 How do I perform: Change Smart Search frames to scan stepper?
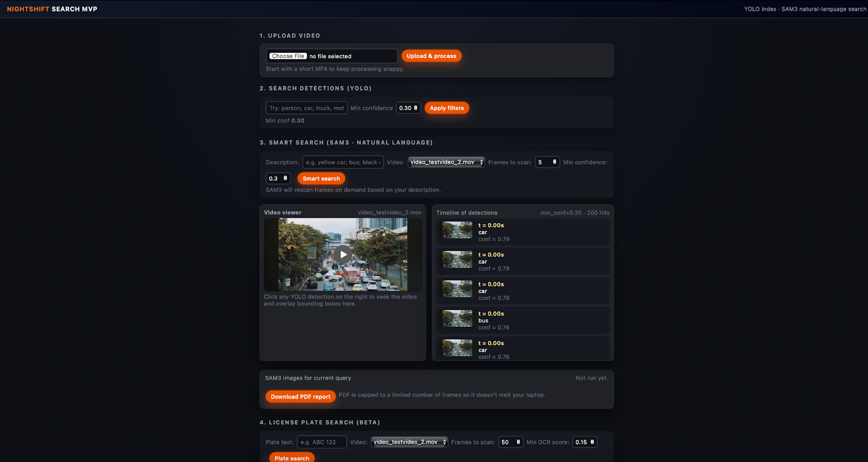click(554, 162)
